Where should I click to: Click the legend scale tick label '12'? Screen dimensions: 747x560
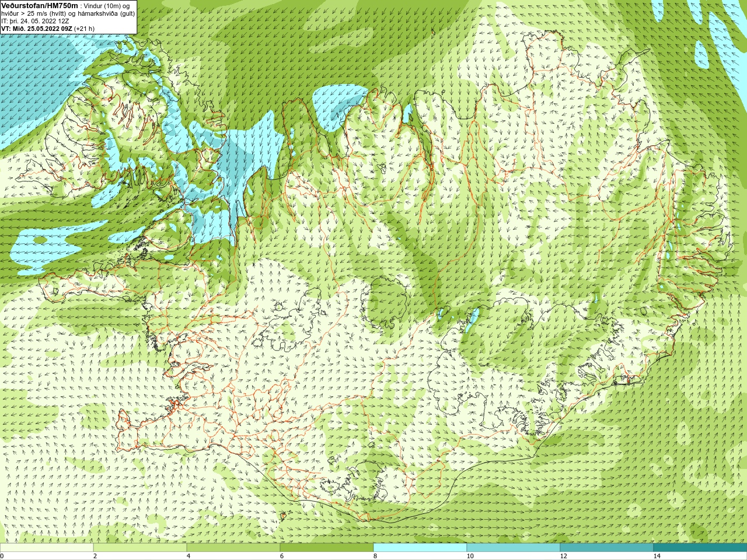click(563, 556)
